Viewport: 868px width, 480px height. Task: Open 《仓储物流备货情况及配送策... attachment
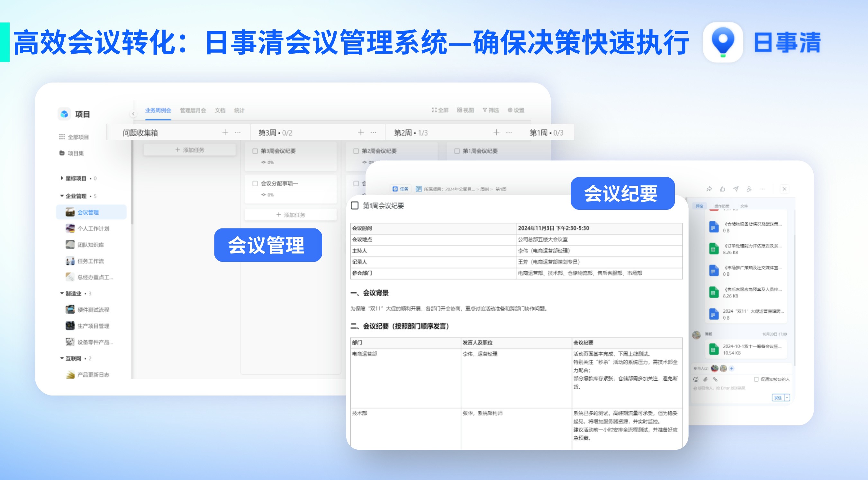coord(745,227)
